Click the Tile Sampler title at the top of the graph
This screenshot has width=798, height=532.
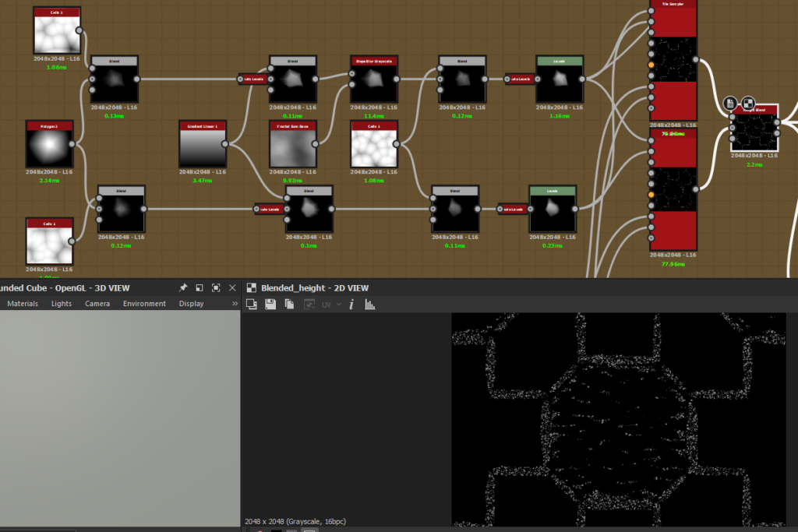click(x=673, y=4)
